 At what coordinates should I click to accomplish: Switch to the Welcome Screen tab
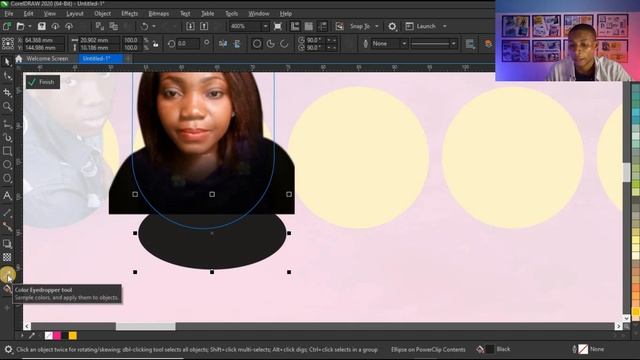pos(47,59)
